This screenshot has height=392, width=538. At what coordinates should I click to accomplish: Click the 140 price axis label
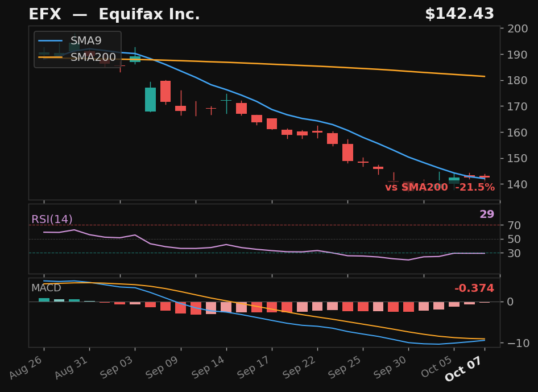point(518,184)
